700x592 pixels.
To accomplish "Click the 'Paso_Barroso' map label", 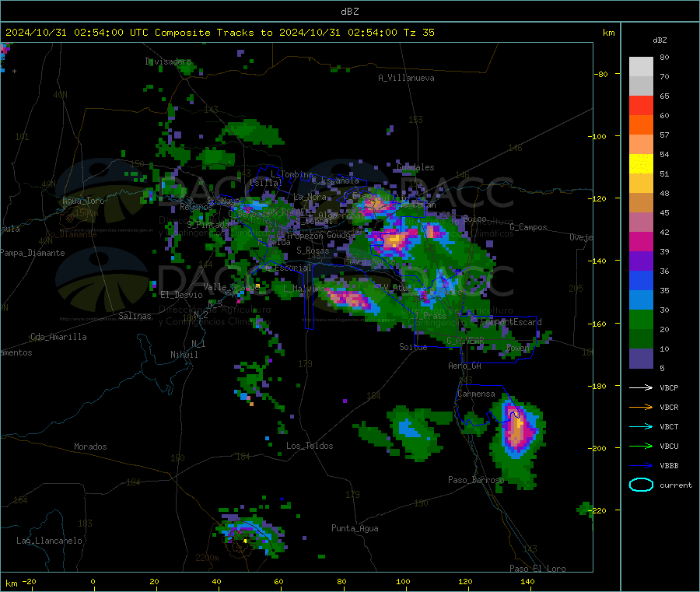I will pos(476,480).
